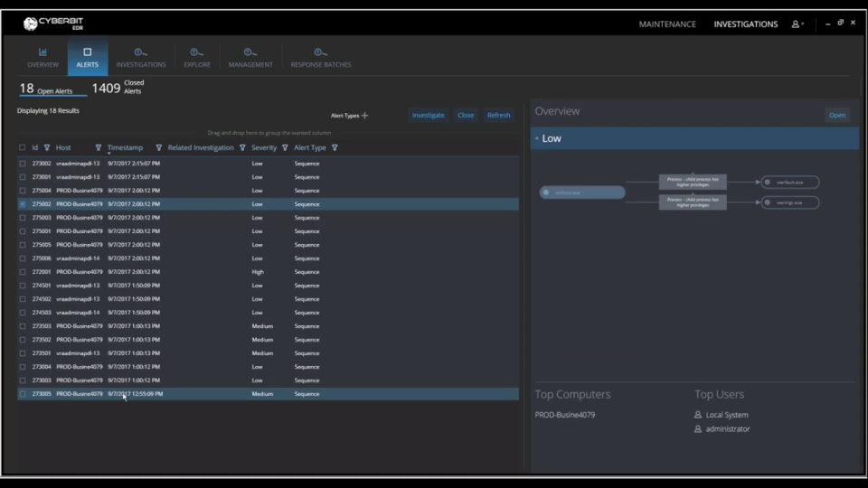The height and width of the screenshot is (488, 868).
Task: Select checkbox for High severity alert 272001
Action: click(x=23, y=272)
